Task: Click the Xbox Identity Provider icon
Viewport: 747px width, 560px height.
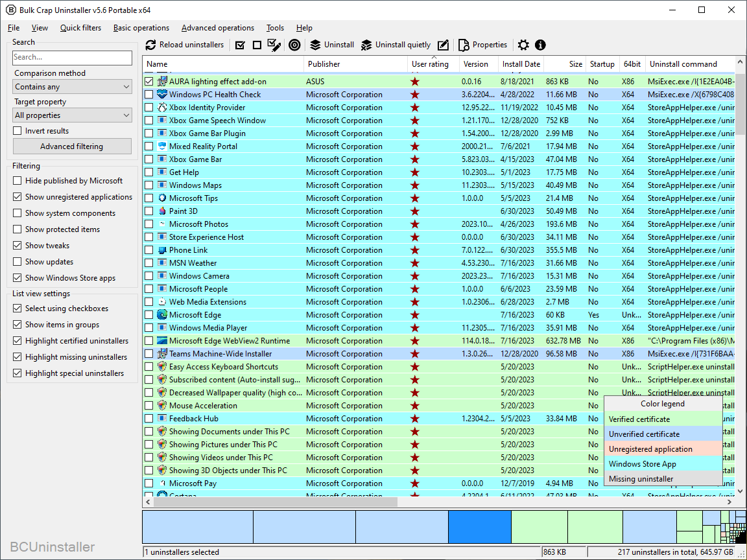Action: (162, 107)
